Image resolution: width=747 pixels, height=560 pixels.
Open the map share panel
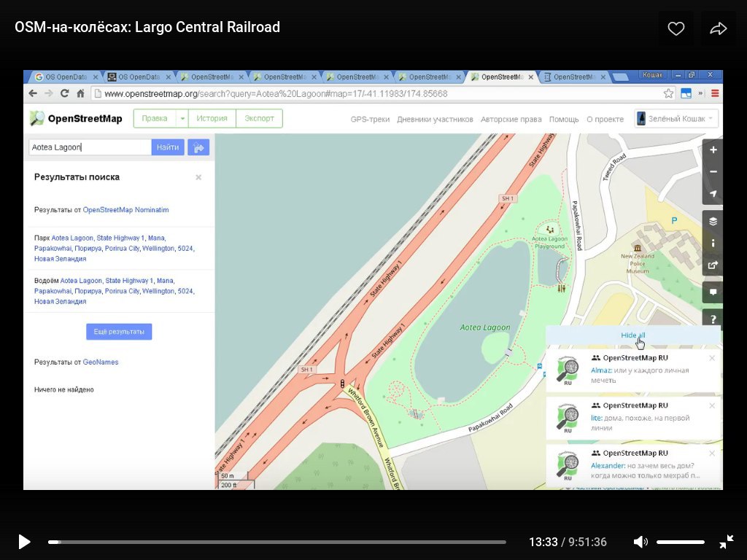[x=713, y=265]
